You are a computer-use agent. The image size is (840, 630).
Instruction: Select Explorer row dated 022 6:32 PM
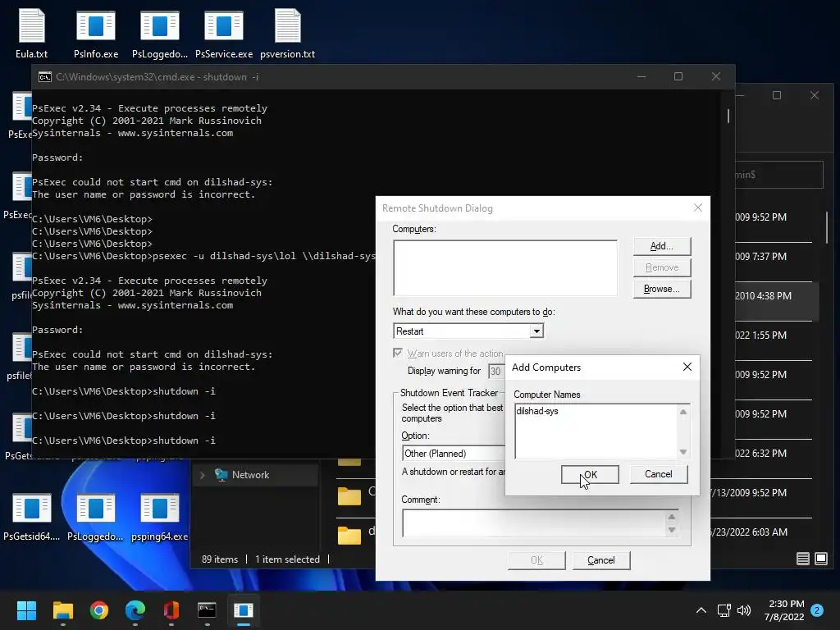pos(774,453)
